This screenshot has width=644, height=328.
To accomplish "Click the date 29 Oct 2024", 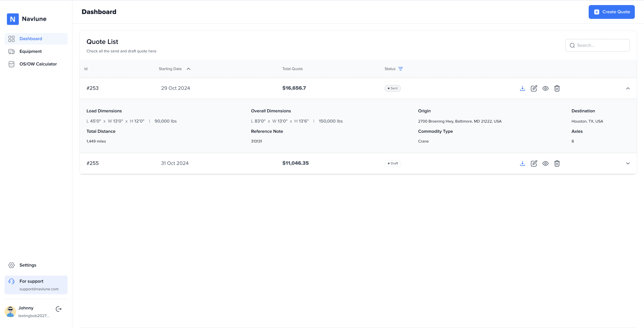I will click(175, 88).
